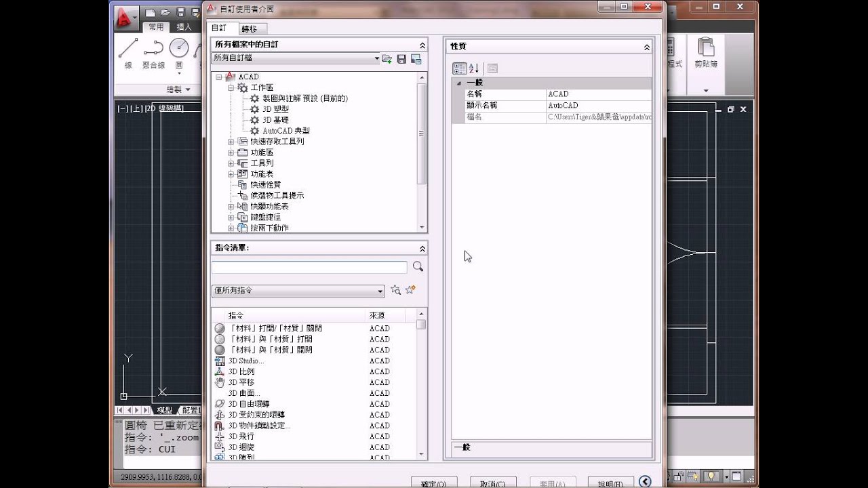The width and height of the screenshot is (868, 488).
Task: Collapse the 工作區 workspace node
Action: tap(231, 87)
